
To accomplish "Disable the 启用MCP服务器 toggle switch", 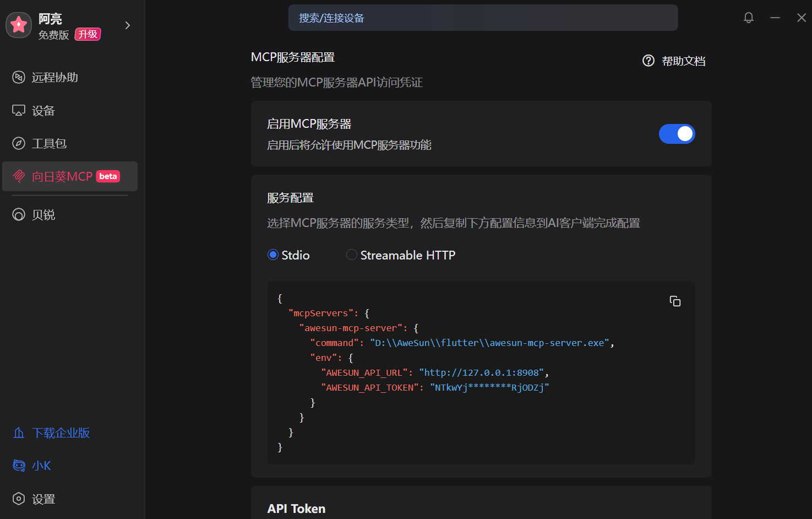I will (x=677, y=134).
